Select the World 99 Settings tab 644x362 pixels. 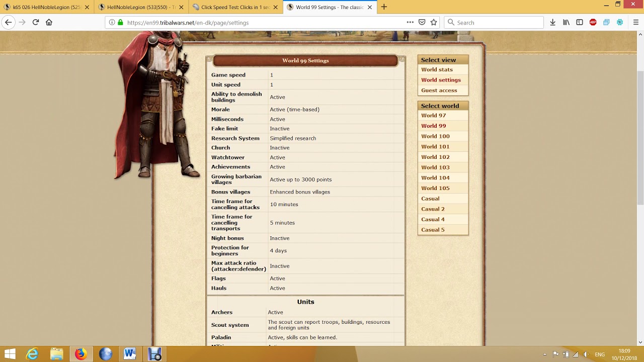click(x=330, y=7)
